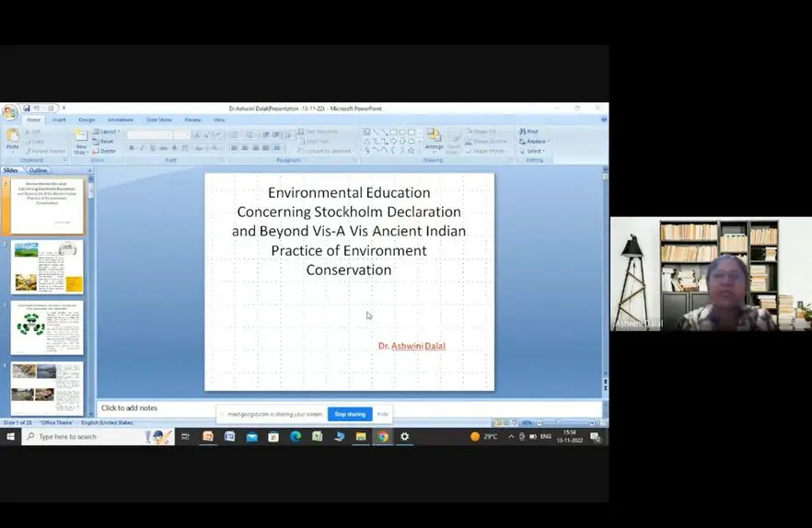Switch to the Outline pane tab

coord(38,170)
